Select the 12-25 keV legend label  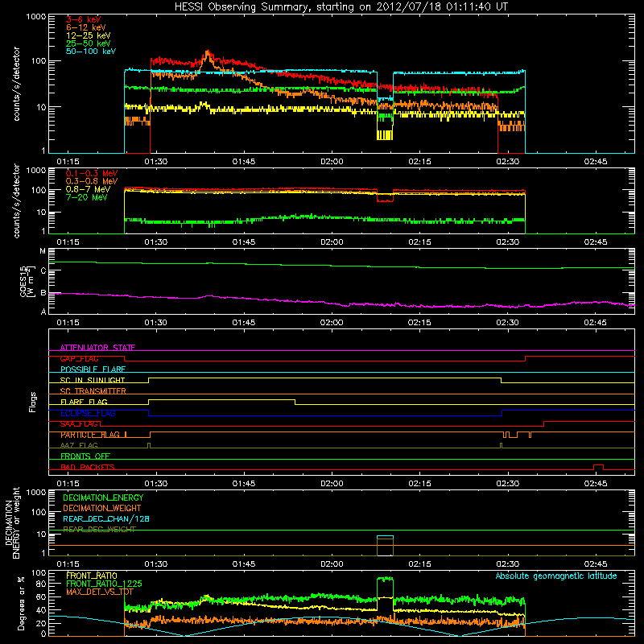pyautogui.click(x=89, y=35)
